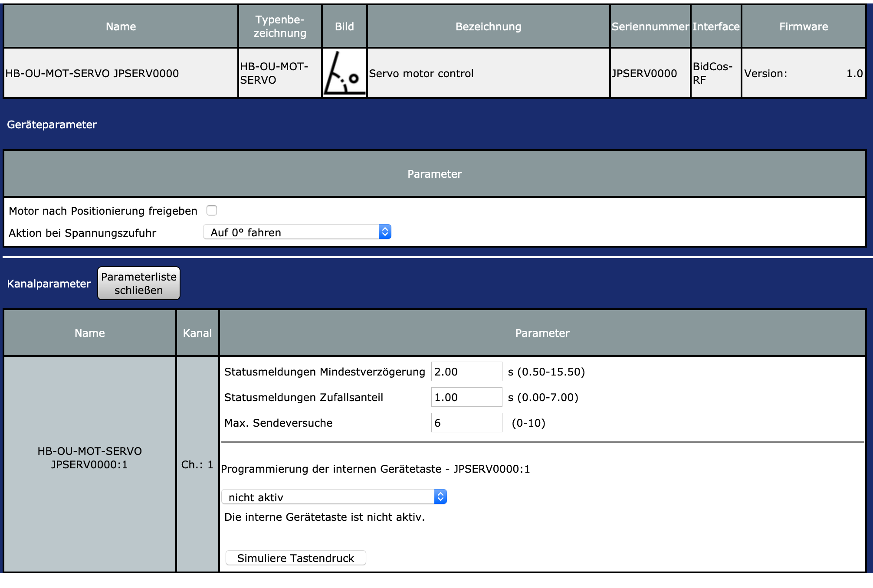The image size is (873, 588).
Task: Click the 'Seriennummer' column header
Action: click(x=650, y=26)
